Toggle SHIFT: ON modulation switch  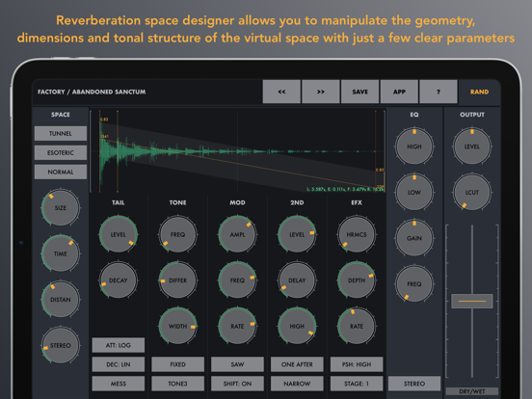tap(237, 384)
